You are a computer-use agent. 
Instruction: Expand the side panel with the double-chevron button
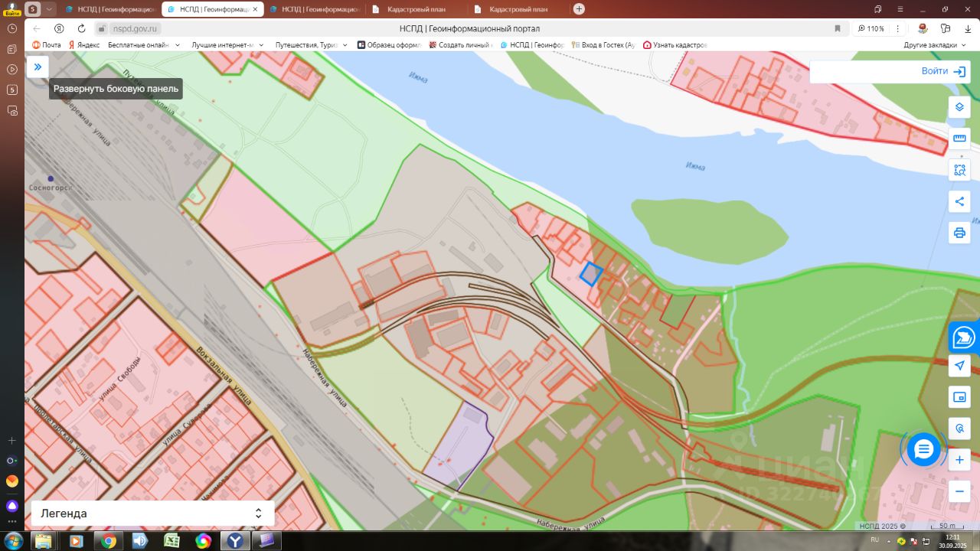tap(38, 67)
